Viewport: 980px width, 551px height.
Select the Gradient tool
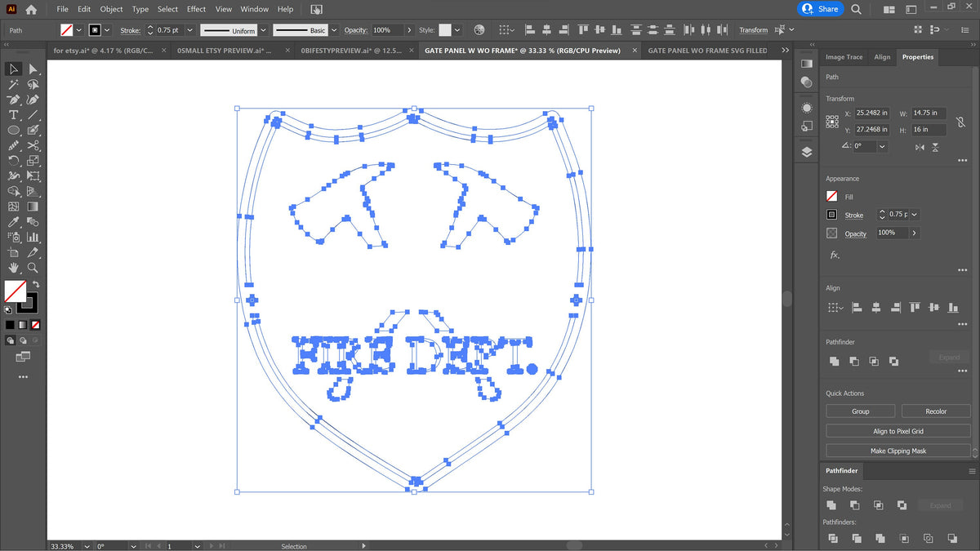click(x=33, y=207)
